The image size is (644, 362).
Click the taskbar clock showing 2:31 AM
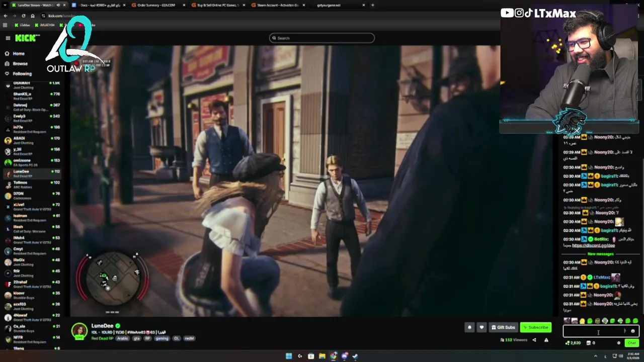point(633,356)
